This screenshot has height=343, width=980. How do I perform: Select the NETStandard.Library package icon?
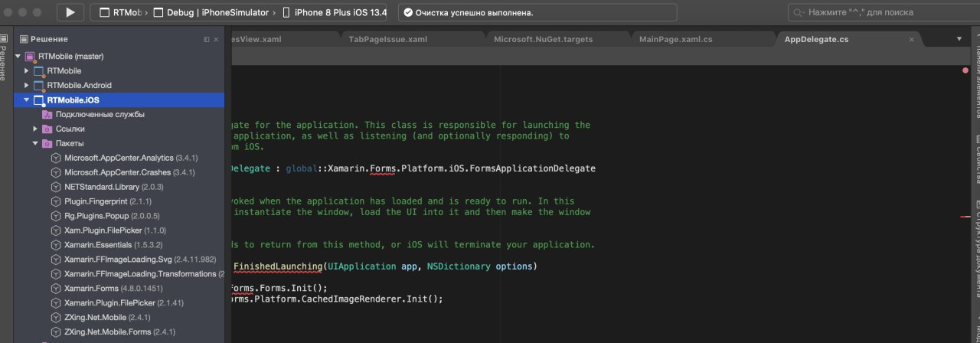pos(56,187)
